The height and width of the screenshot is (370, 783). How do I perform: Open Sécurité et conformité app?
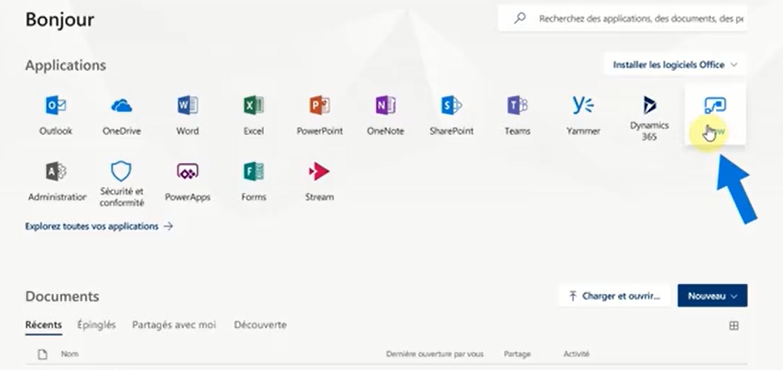tap(121, 184)
